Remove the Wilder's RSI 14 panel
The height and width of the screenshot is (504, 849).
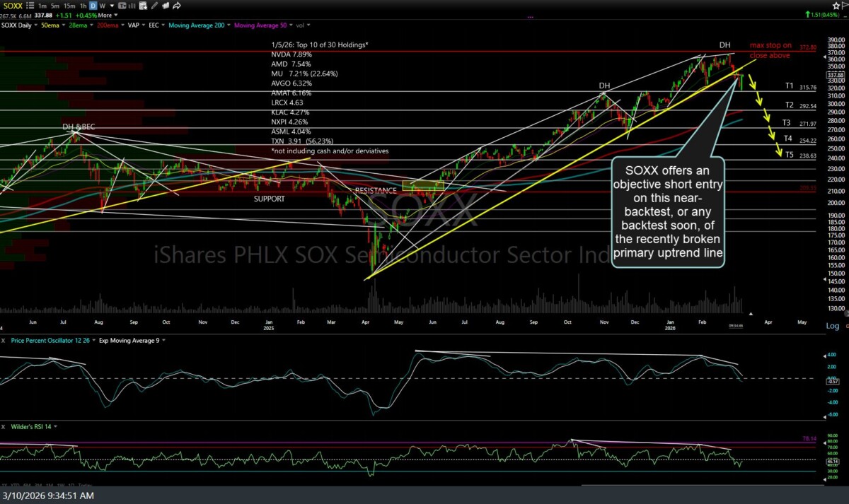click(x=4, y=426)
